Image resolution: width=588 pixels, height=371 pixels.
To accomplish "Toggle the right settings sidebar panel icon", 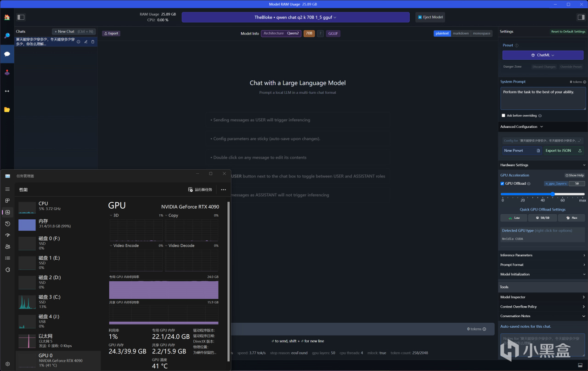I will pos(581,17).
